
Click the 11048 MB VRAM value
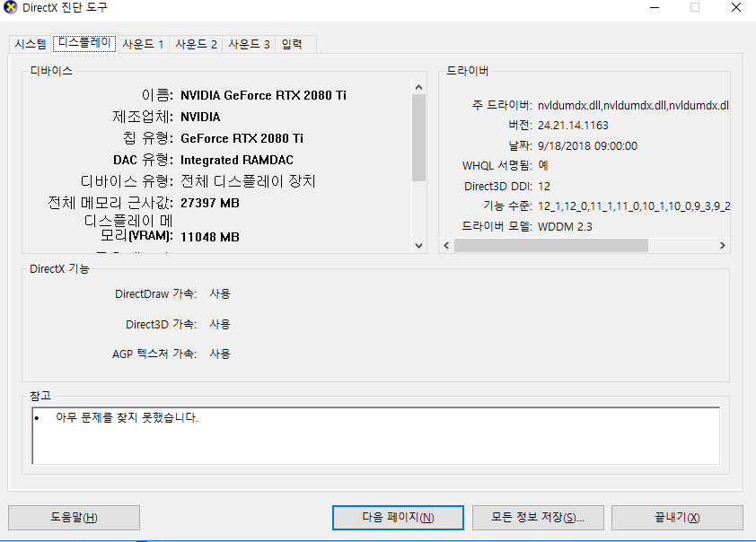(210, 237)
